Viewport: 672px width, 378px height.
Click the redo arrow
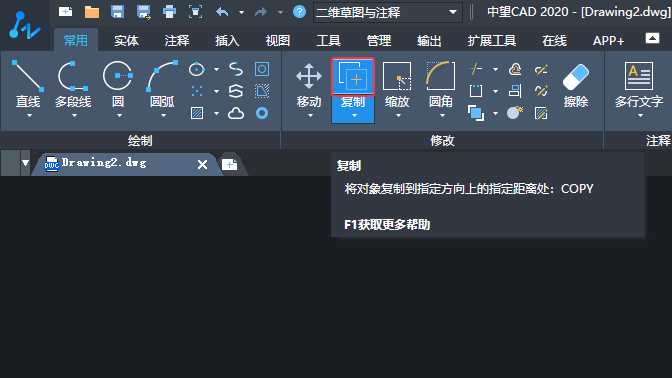pos(261,12)
